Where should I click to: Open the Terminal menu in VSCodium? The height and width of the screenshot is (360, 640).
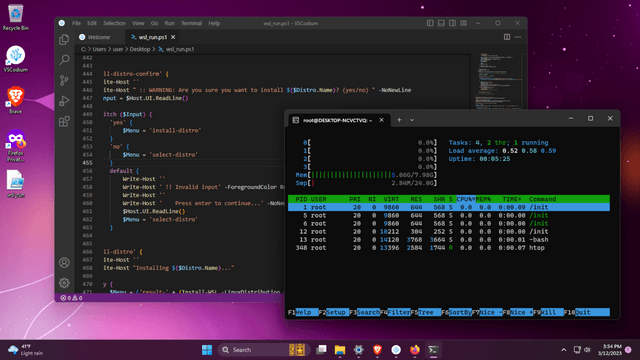(x=191, y=23)
